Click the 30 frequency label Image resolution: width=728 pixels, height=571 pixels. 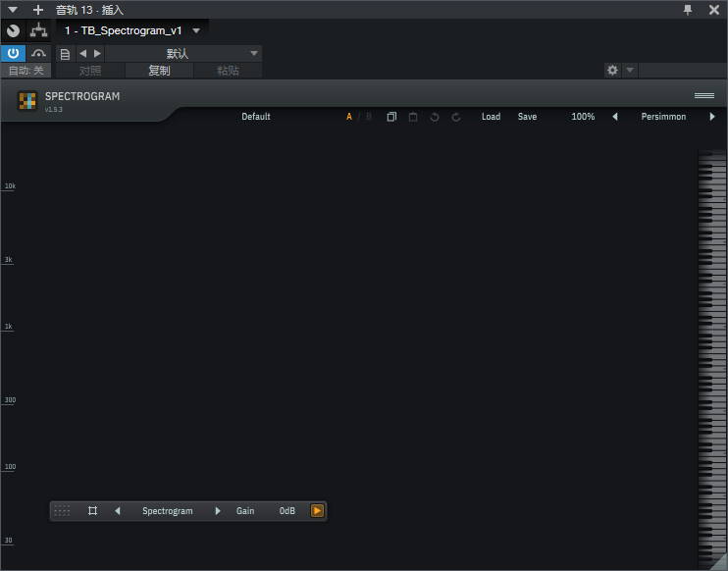(9, 540)
